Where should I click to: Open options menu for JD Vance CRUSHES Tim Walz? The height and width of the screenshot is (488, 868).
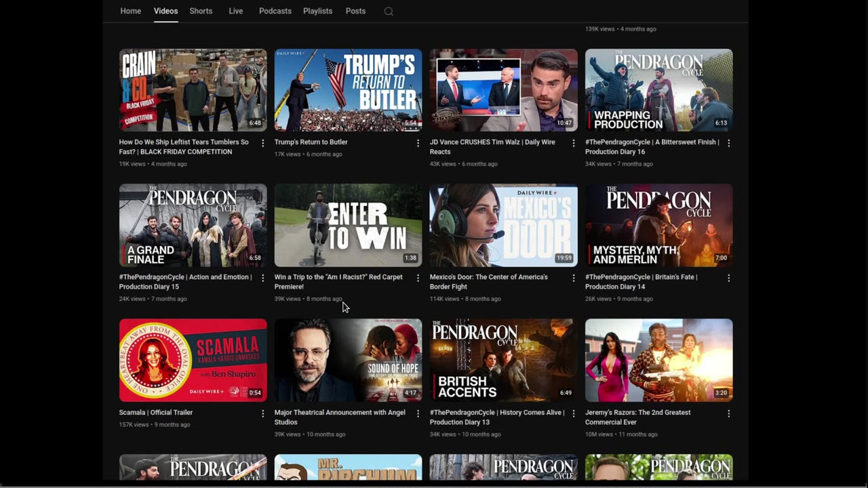click(574, 143)
